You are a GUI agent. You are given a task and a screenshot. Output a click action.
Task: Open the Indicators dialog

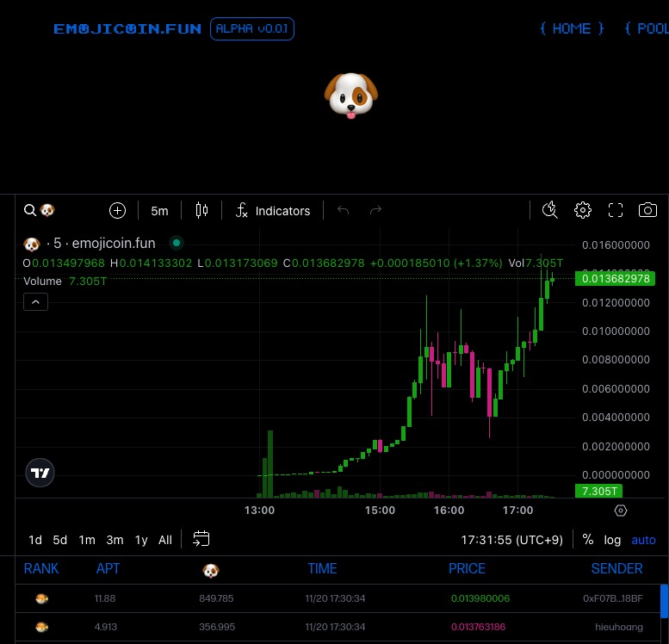coord(273,211)
